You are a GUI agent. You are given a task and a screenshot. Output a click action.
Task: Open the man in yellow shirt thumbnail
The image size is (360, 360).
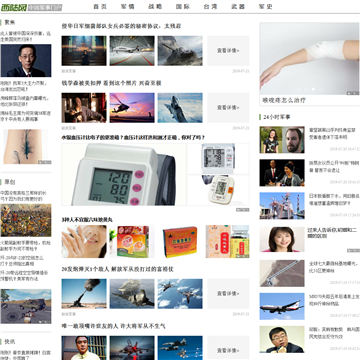coord(84,348)
